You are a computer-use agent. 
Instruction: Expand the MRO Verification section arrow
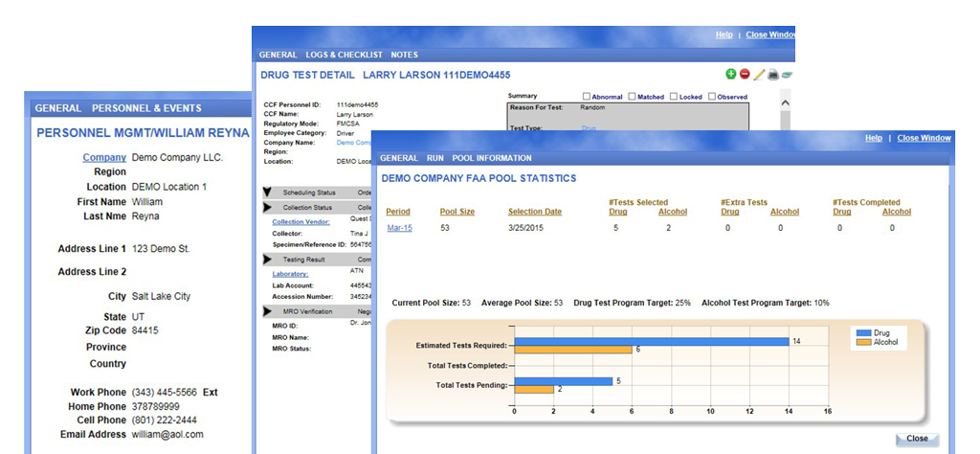(x=267, y=311)
